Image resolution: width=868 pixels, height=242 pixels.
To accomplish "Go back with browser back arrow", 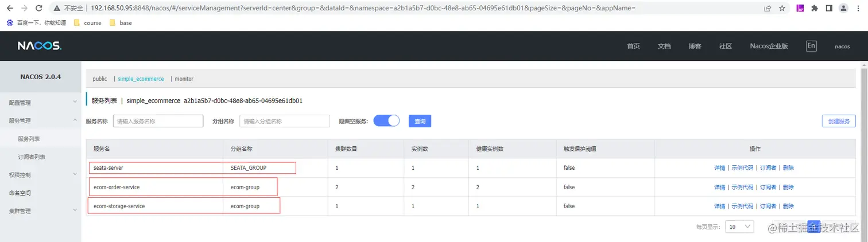I will click(10, 8).
